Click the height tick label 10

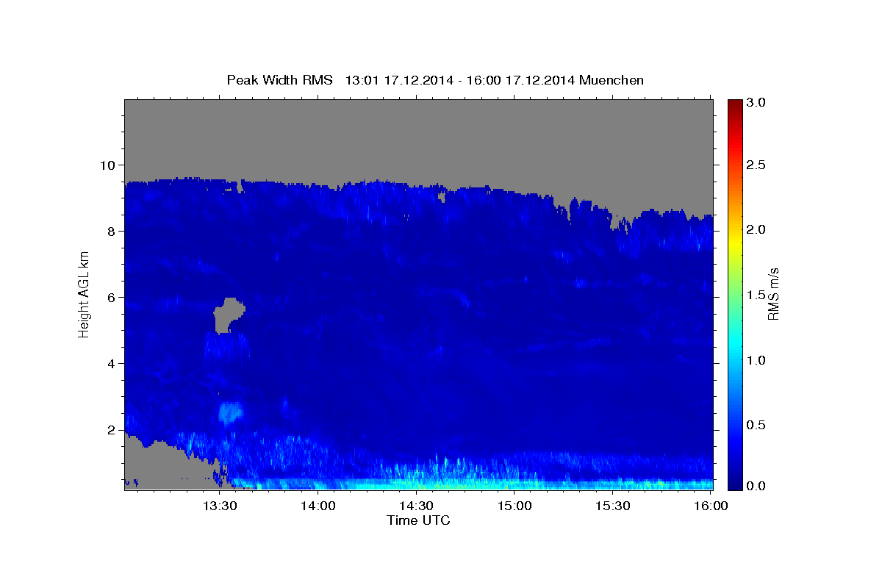click(110, 165)
